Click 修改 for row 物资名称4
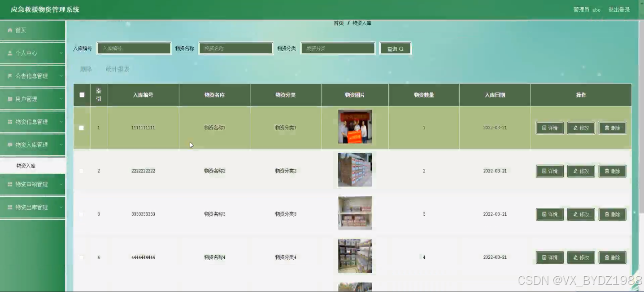The height and width of the screenshot is (292, 644). coord(581,257)
